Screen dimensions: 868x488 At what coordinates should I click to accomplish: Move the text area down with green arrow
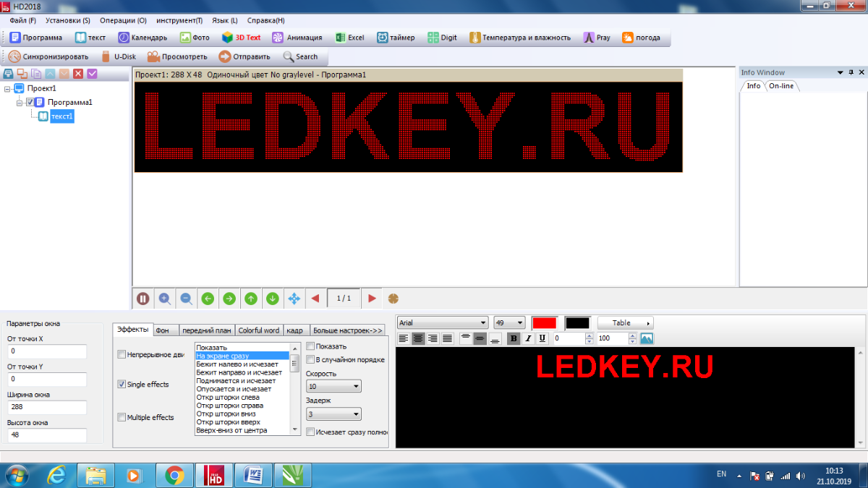click(x=273, y=298)
